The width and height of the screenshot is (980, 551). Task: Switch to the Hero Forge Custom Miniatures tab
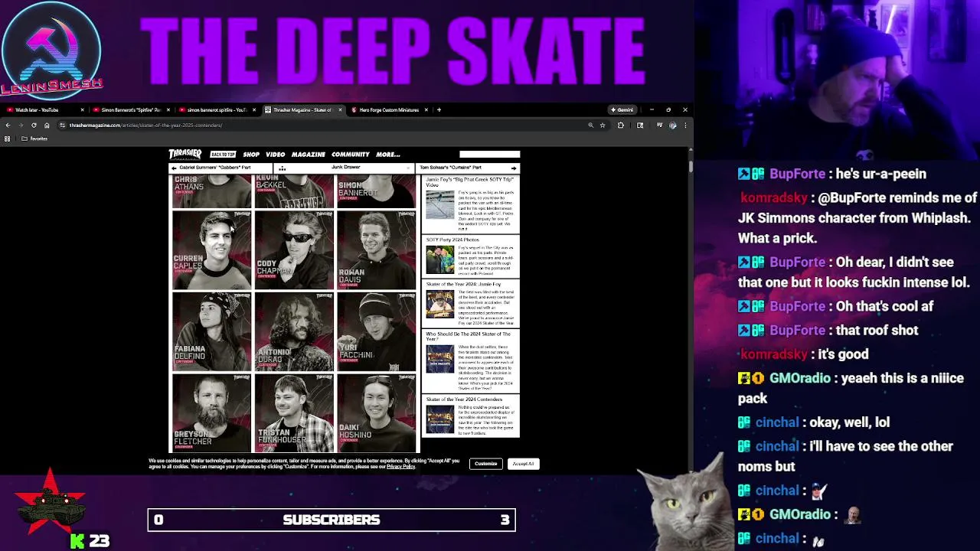point(389,109)
